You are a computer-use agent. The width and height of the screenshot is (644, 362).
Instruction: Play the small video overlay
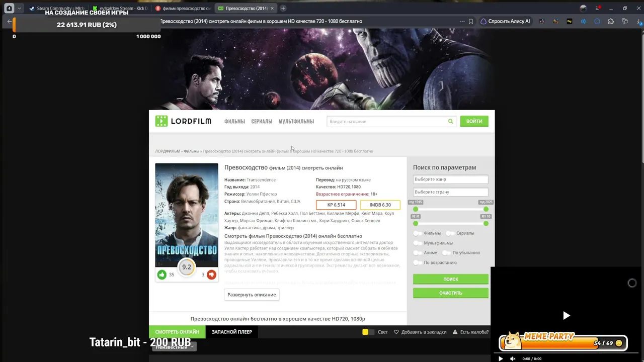click(x=566, y=316)
